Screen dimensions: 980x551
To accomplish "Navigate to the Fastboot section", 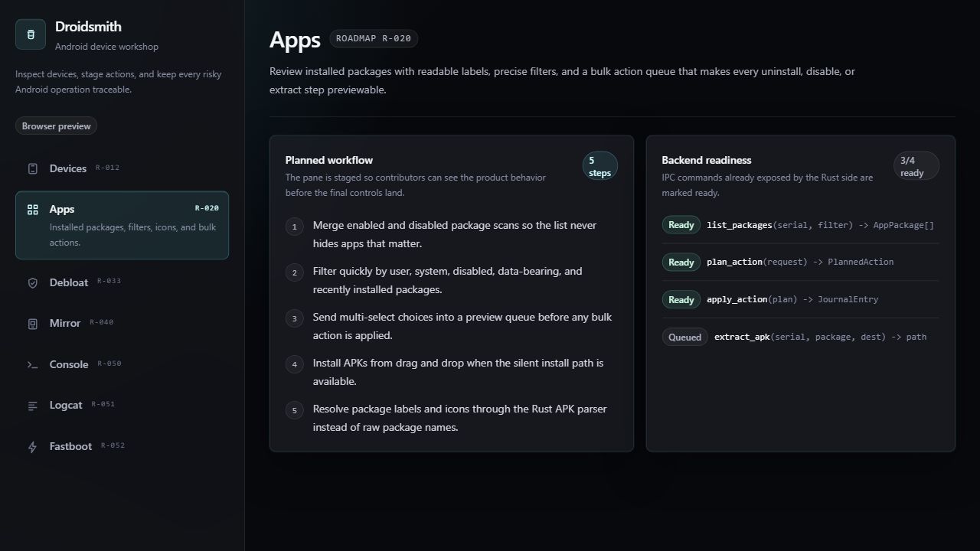I will click(x=122, y=447).
